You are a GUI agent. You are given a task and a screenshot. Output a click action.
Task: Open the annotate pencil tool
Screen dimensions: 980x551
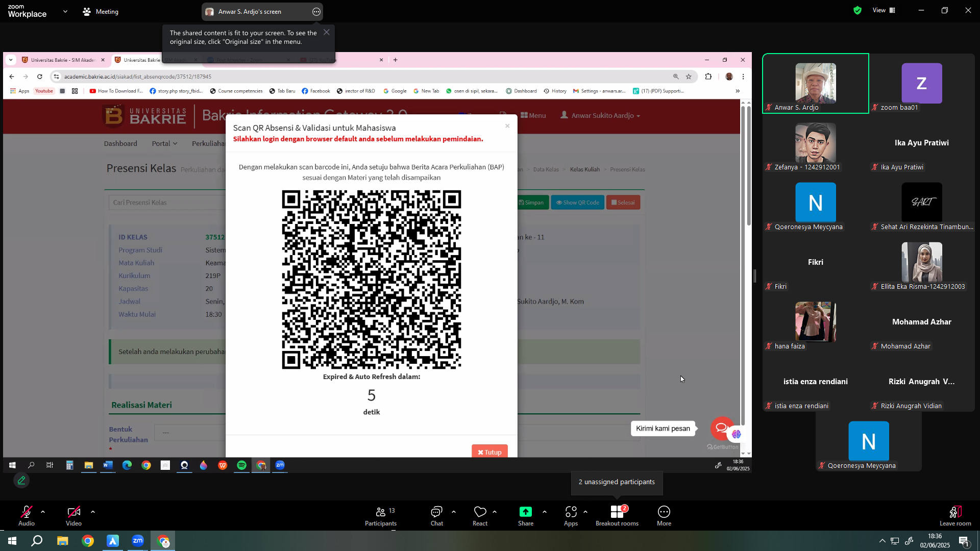point(21,481)
